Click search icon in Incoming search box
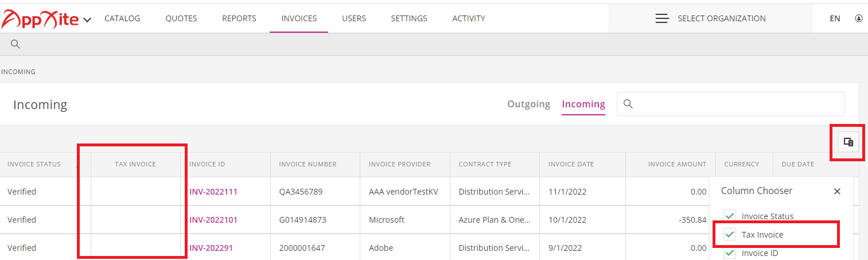Viewport: 868px width, 260px height. click(x=628, y=104)
